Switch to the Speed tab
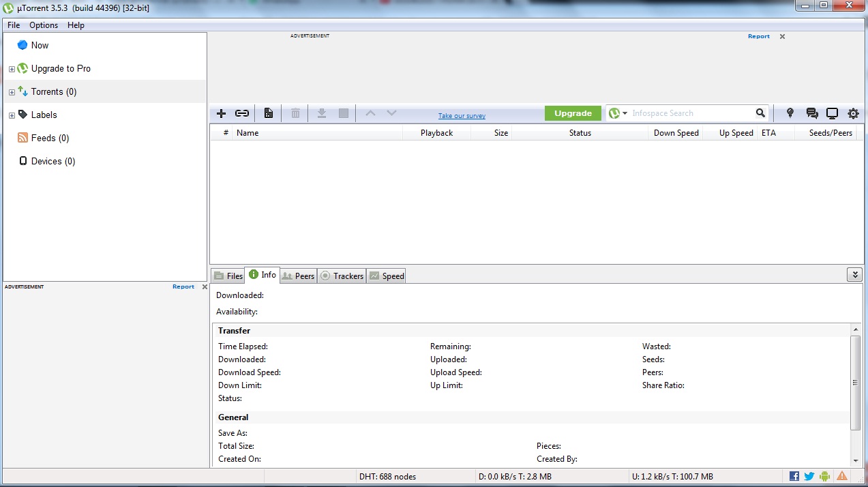This screenshot has width=868, height=487. click(x=386, y=276)
